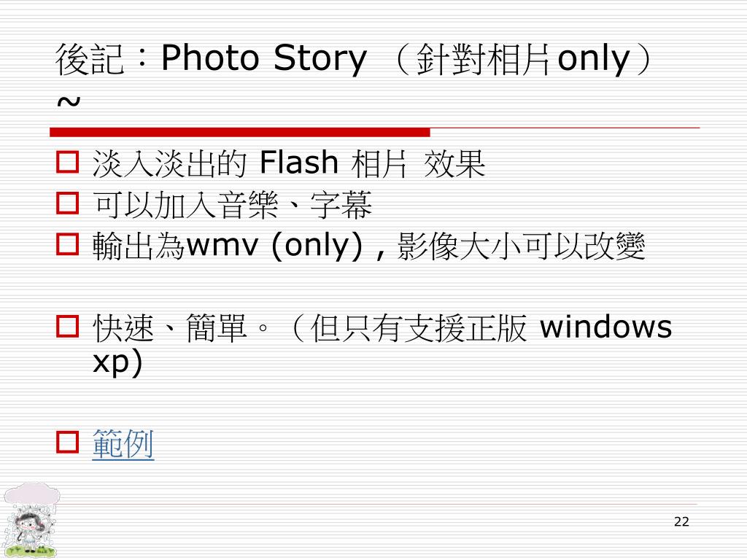Click the tilde symbol below the title
Viewport: 747px width, 560px height.
[x=69, y=101]
